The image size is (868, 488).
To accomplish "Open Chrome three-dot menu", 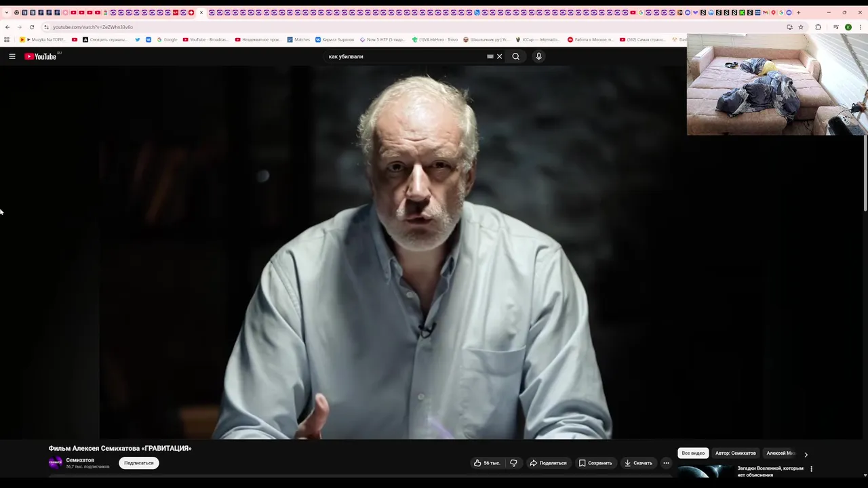I will (x=861, y=27).
